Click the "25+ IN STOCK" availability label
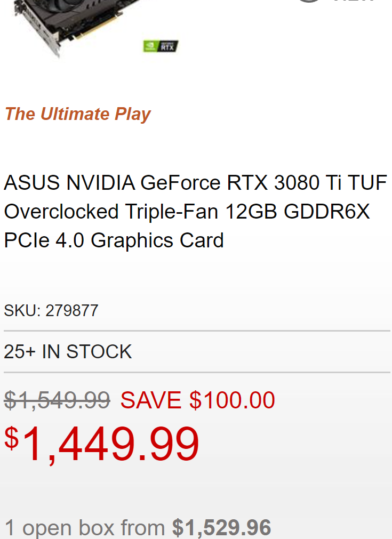The height and width of the screenshot is (539, 392). [x=68, y=352]
